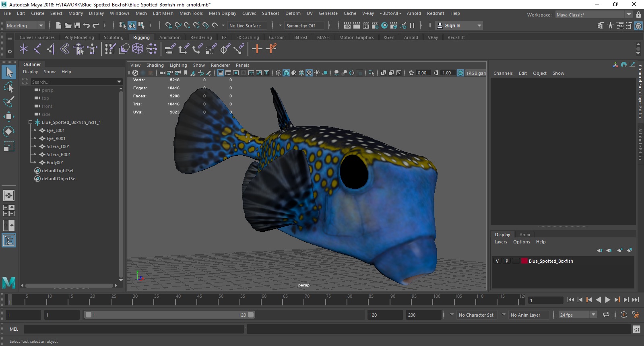Choose the Rotate tool in toolbox
Screen dimensions: 644x346
tap(9, 131)
